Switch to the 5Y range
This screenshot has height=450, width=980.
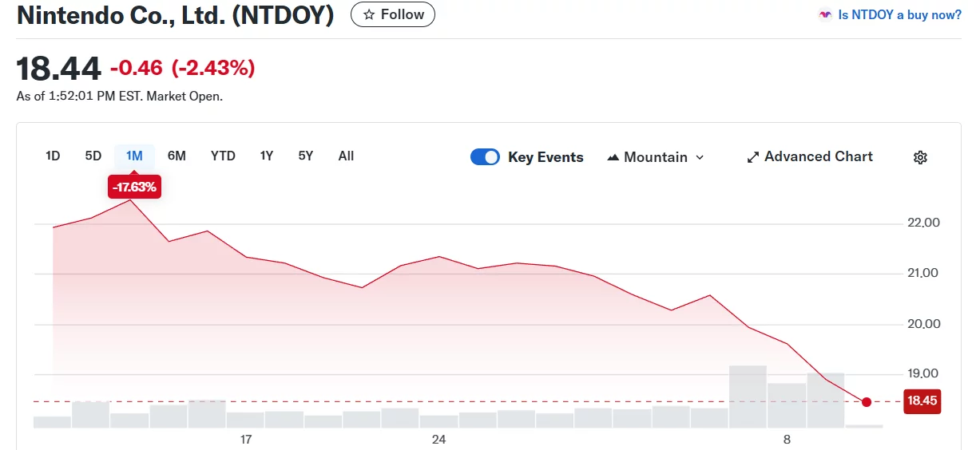306,156
